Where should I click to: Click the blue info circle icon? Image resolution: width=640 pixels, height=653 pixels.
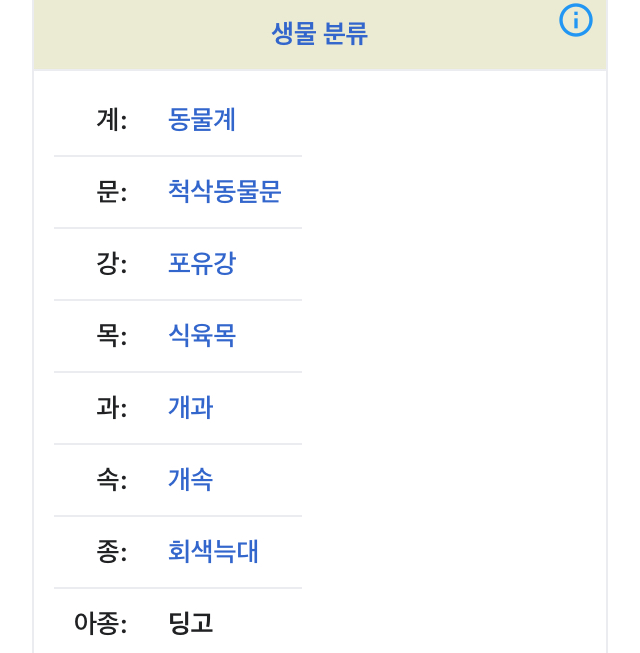coord(576,20)
